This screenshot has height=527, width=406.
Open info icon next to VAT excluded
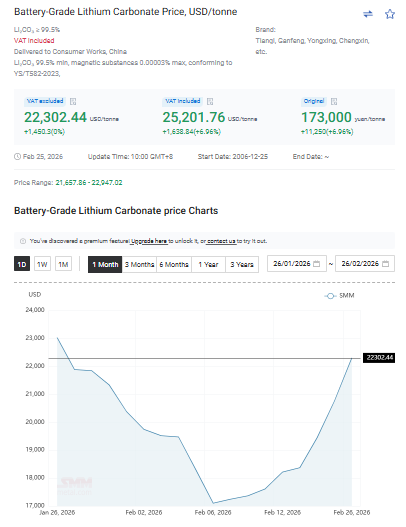[73, 101]
